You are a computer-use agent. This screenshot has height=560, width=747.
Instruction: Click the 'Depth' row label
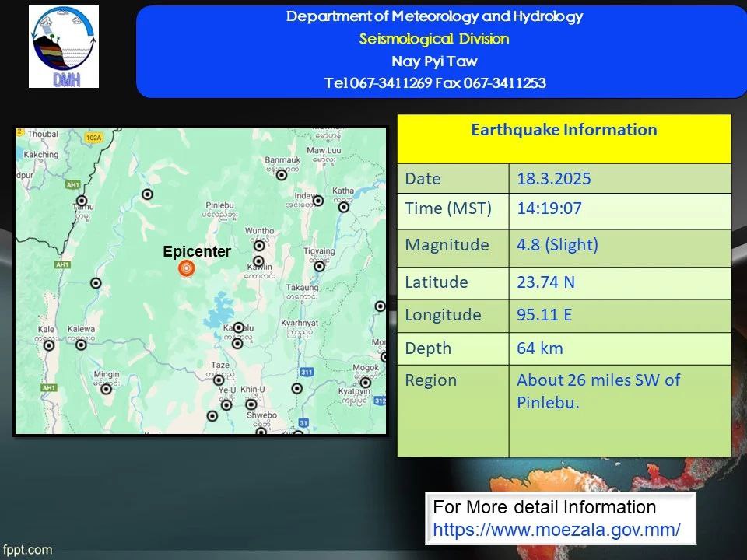click(428, 348)
